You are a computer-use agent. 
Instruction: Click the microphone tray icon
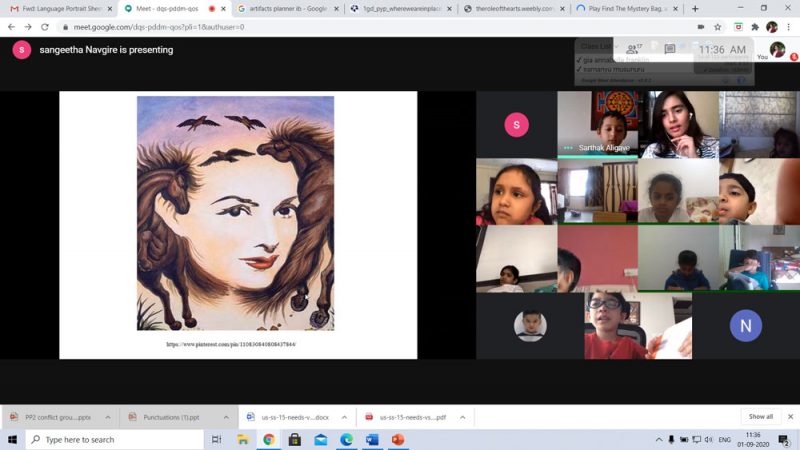pos(671,439)
